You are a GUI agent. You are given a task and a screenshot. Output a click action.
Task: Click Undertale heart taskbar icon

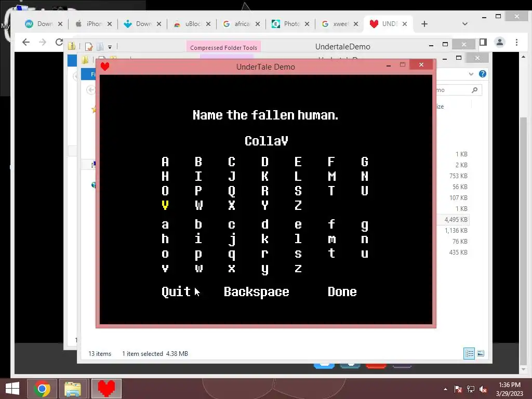coord(106,389)
